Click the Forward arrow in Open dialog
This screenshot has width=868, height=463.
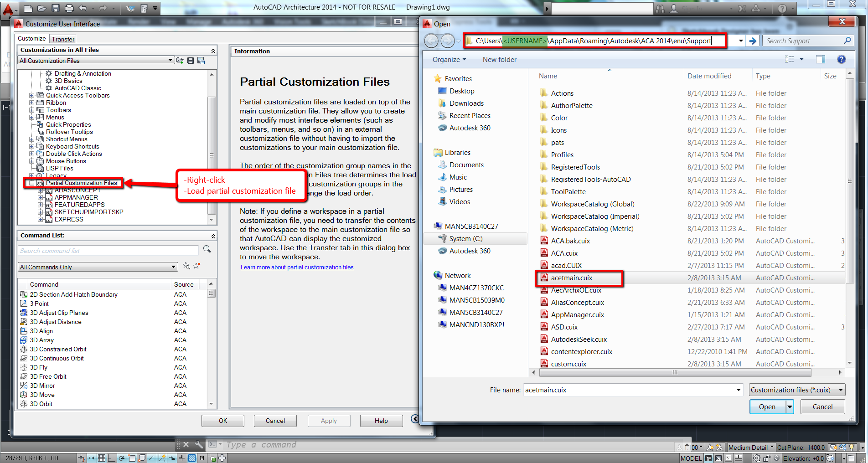click(448, 41)
